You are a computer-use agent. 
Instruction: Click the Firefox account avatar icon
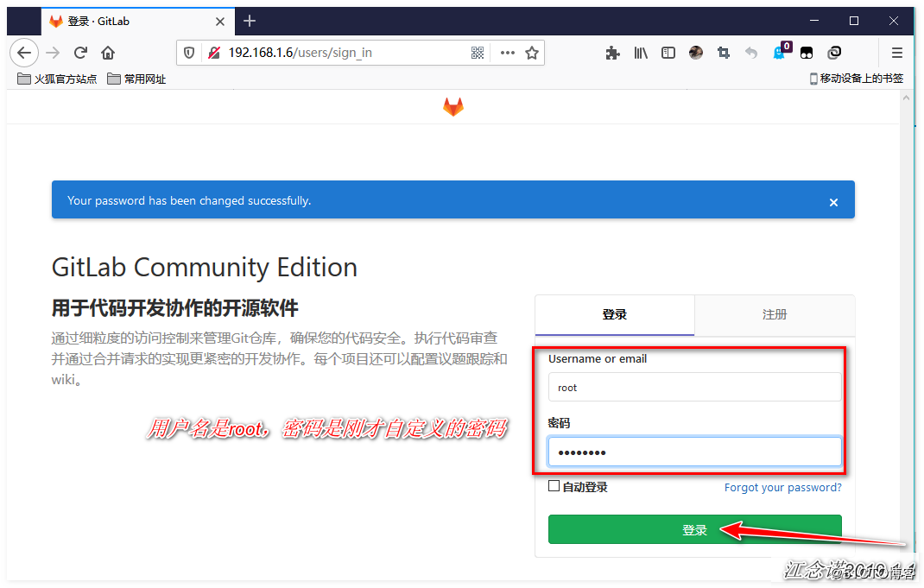point(696,53)
